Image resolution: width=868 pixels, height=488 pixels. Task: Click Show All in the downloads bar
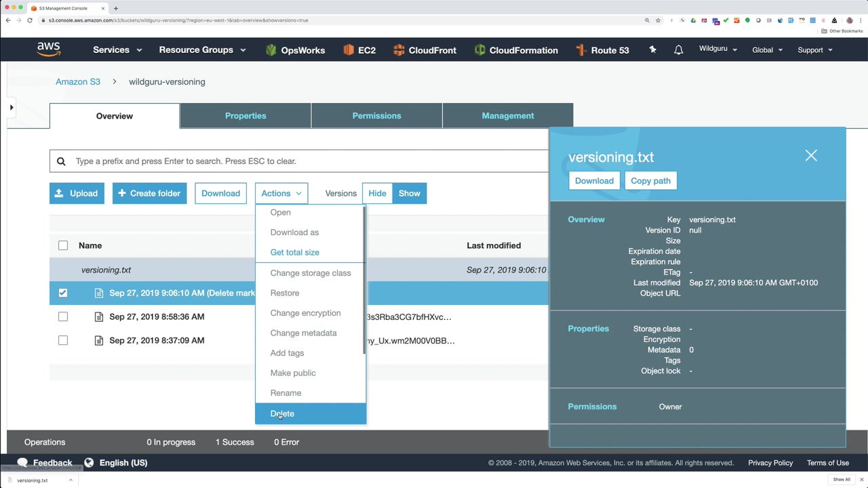[842, 480]
